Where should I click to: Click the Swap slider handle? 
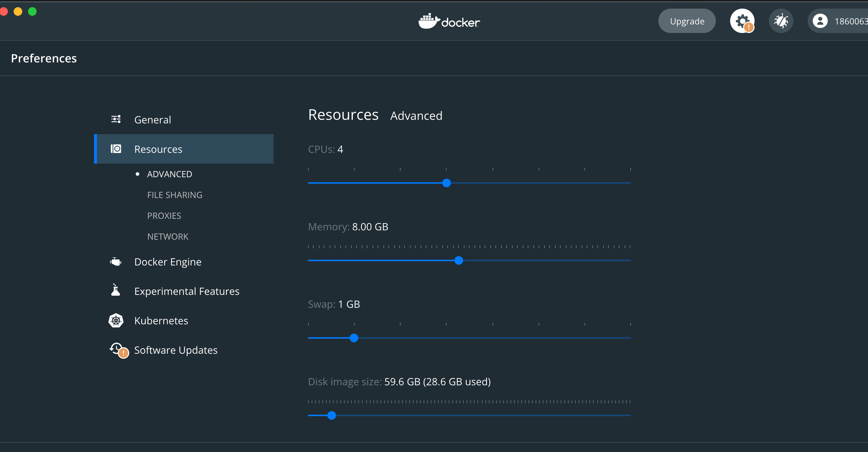coord(354,338)
